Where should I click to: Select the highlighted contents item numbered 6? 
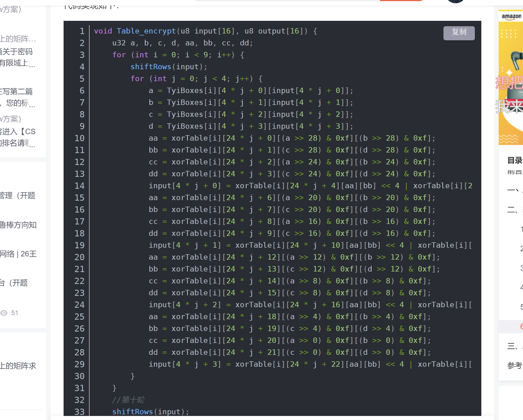coord(511,326)
